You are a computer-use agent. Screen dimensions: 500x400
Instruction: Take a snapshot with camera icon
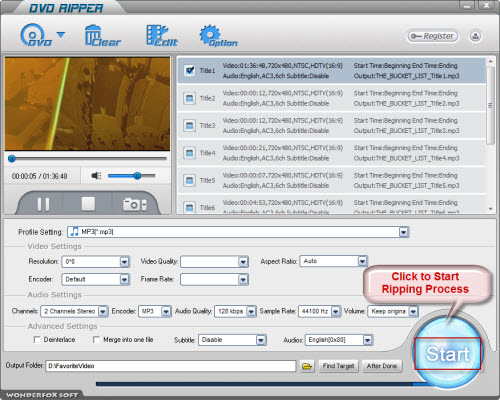click(x=131, y=205)
